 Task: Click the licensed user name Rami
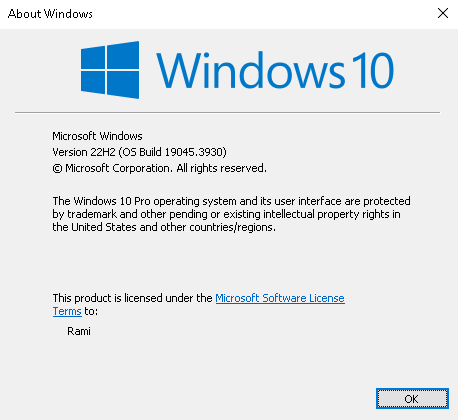click(79, 331)
